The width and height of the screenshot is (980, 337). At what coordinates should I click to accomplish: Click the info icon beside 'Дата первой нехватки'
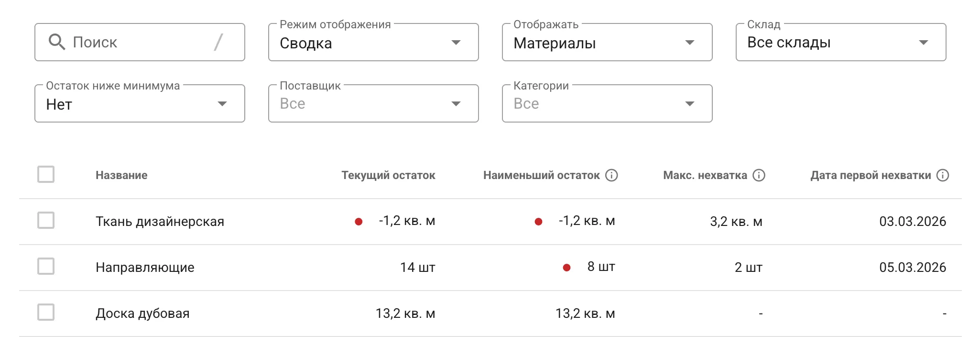[942, 175]
